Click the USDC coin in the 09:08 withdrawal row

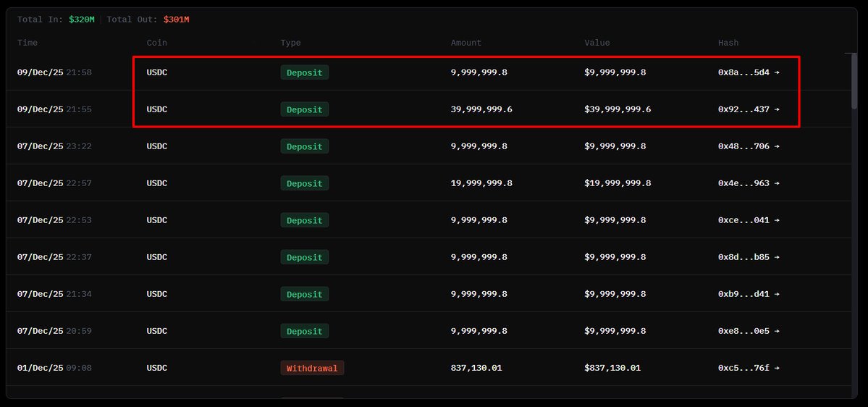pos(156,368)
